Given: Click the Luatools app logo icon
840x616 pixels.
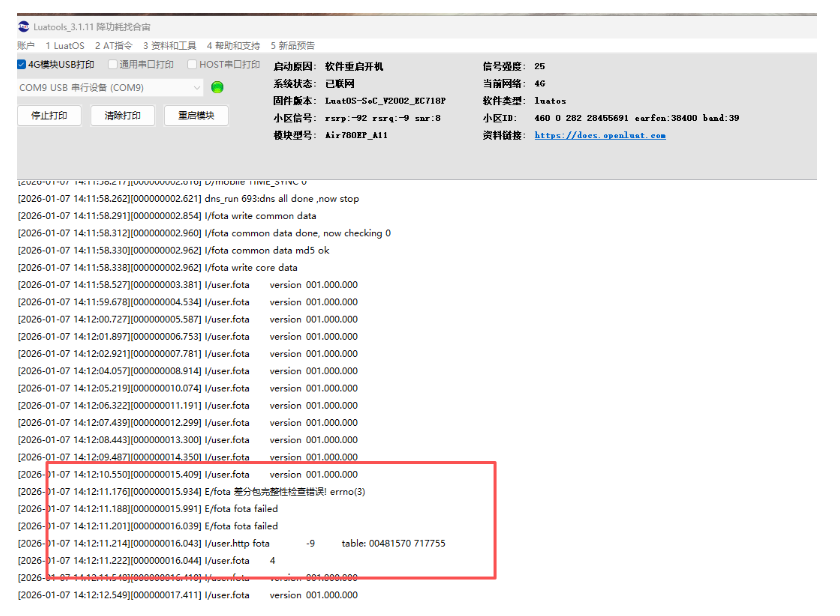Looking at the screenshot, I should (x=24, y=26).
